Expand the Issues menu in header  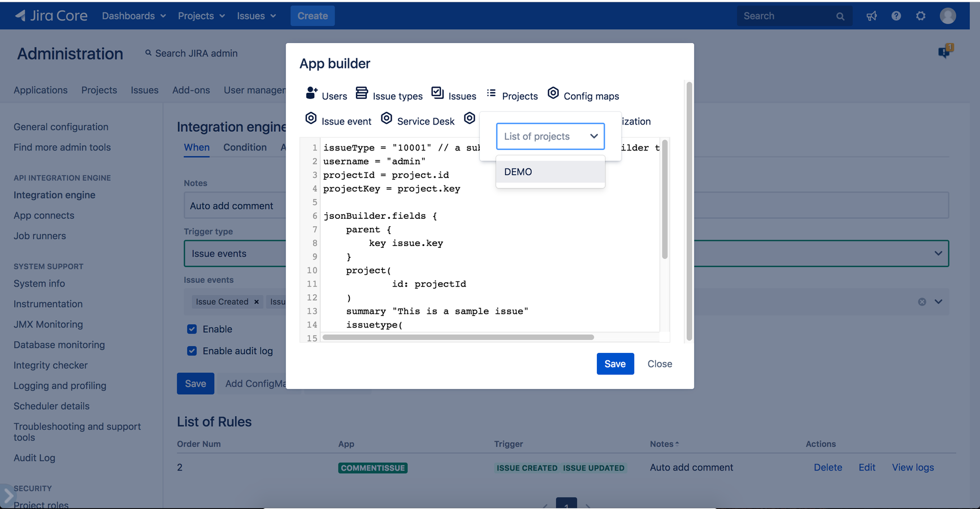257,16
